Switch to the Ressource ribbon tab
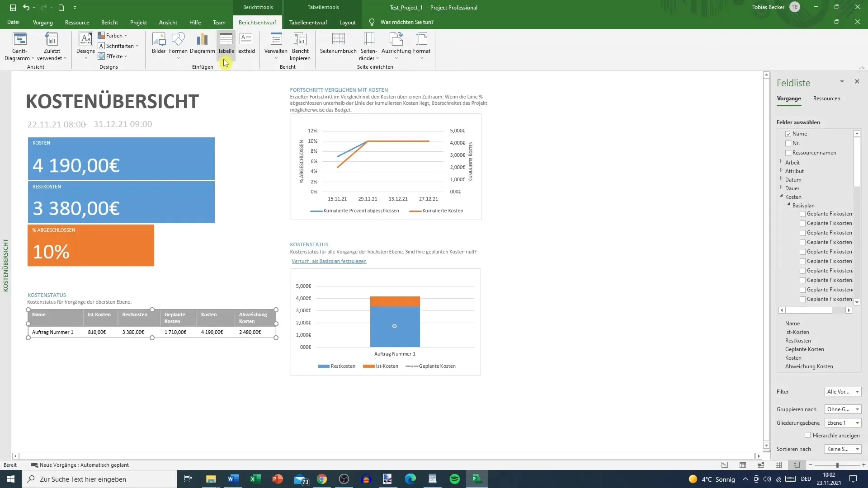The width and height of the screenshot is (868, 488). 77,22
